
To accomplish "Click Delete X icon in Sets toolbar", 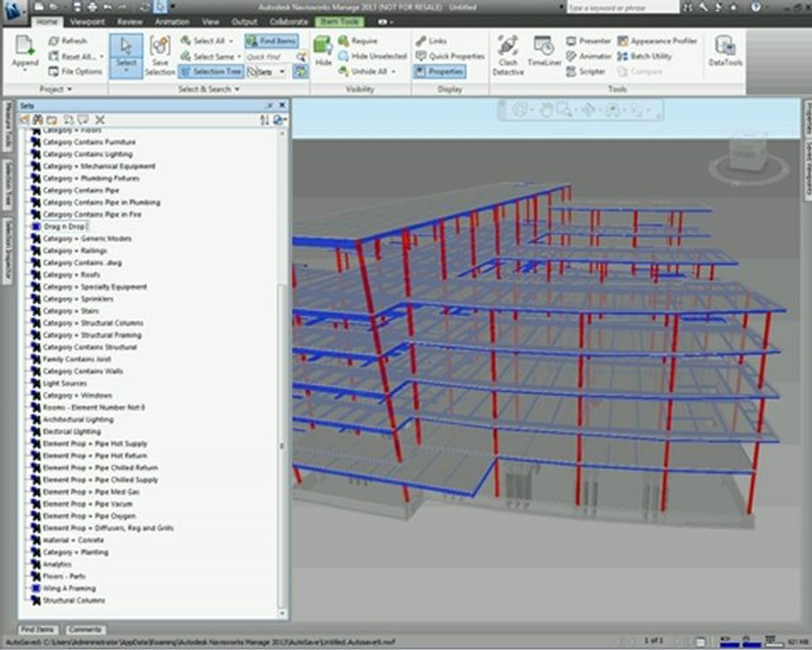I will [100, 120].
